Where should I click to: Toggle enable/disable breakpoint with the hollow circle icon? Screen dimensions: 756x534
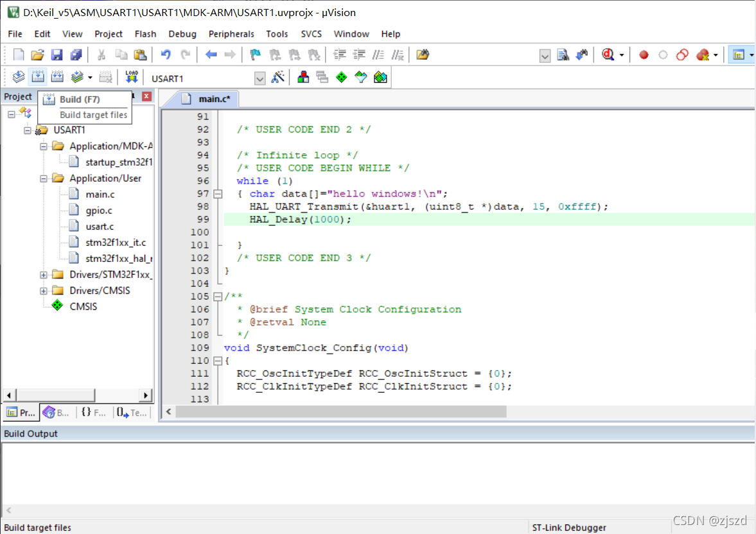[x=663, y=55]
